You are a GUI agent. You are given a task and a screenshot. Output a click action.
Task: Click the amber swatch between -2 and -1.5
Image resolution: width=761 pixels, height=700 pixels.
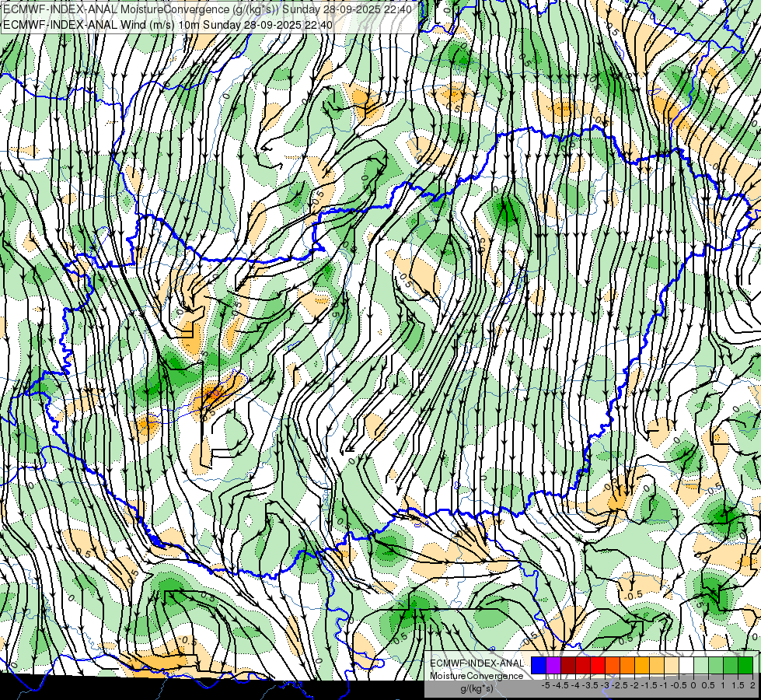(642, 665)
